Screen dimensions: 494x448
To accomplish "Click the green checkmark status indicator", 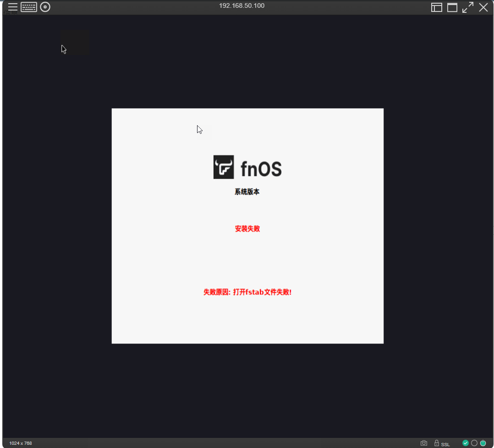I will click(465, 443).
